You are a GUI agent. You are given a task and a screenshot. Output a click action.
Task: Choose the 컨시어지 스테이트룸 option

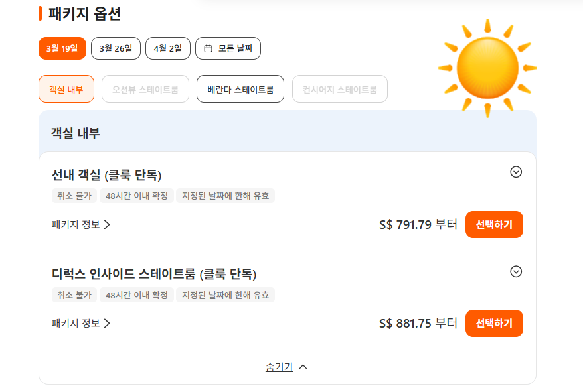(x=340, y=89)
